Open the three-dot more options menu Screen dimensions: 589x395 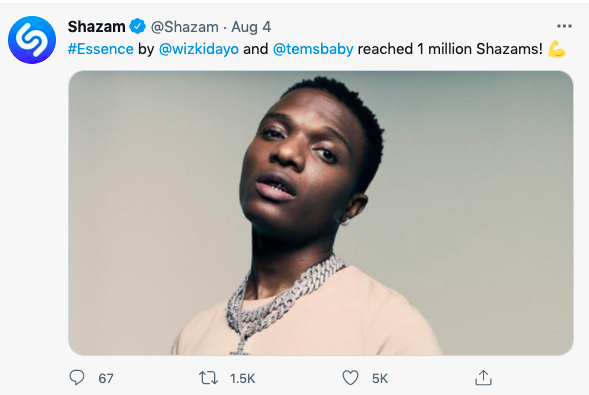(564, 26)
